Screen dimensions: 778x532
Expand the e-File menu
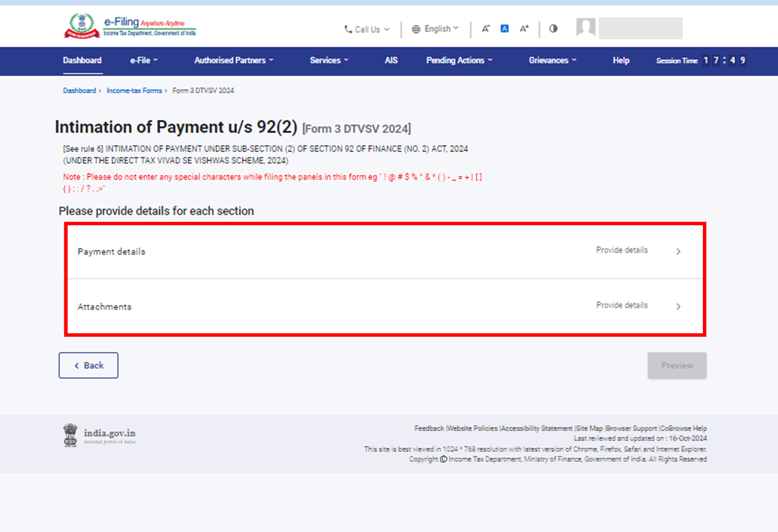tap(143, 61)
